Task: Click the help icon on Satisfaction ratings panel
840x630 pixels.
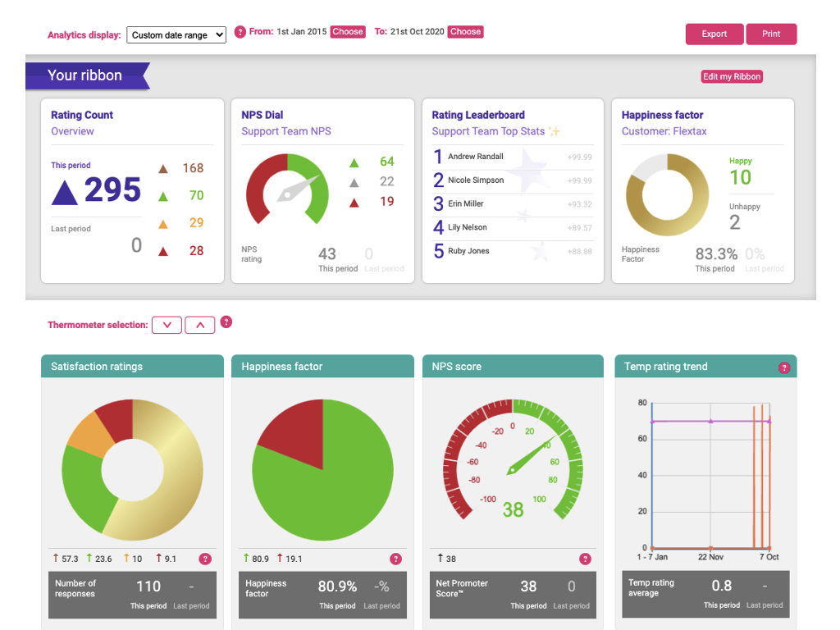Action: tap(205, 559)
